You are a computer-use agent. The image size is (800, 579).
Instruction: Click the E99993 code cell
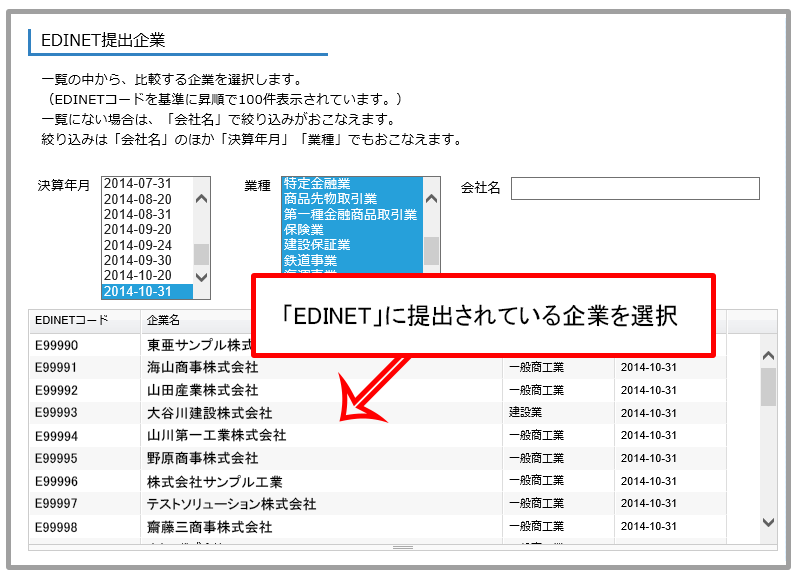tap(57, 413)
